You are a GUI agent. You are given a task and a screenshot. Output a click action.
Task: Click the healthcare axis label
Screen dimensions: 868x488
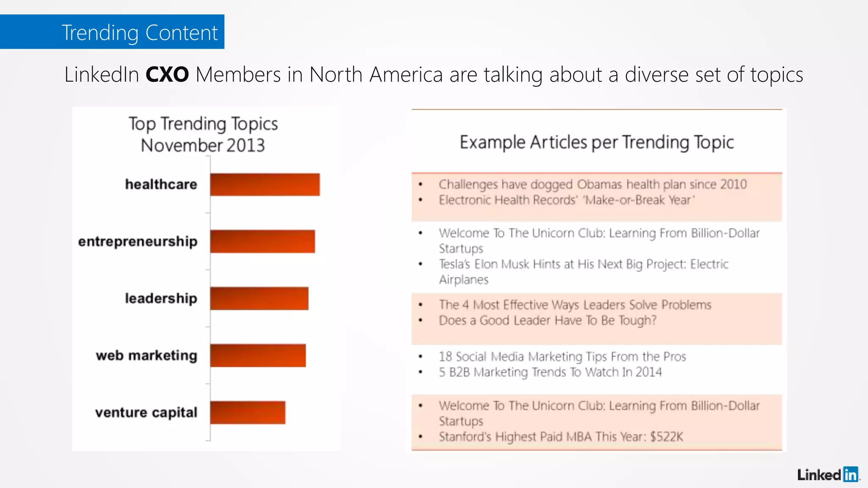(161, 184)
